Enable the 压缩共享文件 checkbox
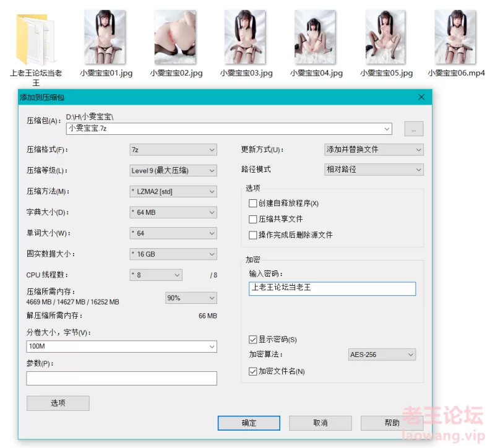Image resolution: width=495 pixels, height=448 pixels. click(252, 219)
